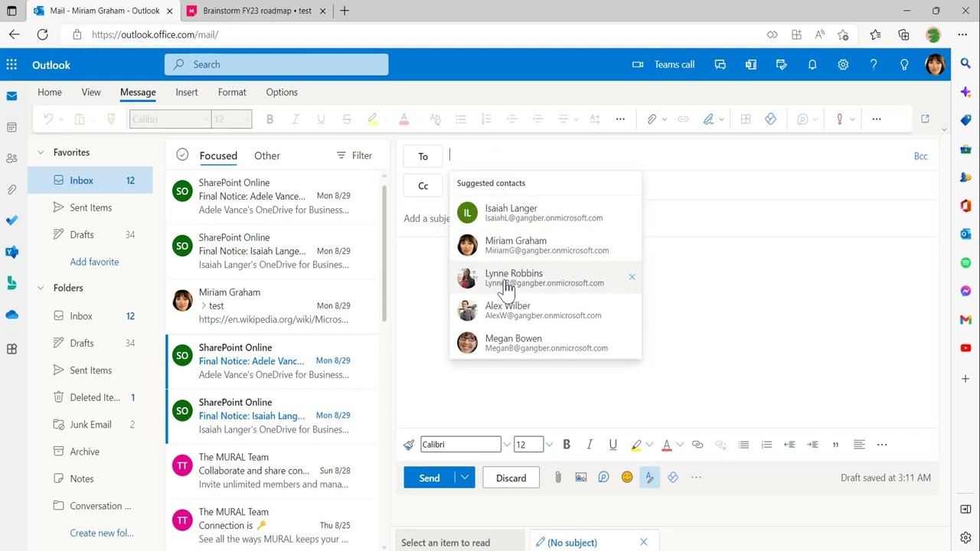Pick highlight color in compose bar
This screenshot has width=980, height=551.
click(636, 445)
